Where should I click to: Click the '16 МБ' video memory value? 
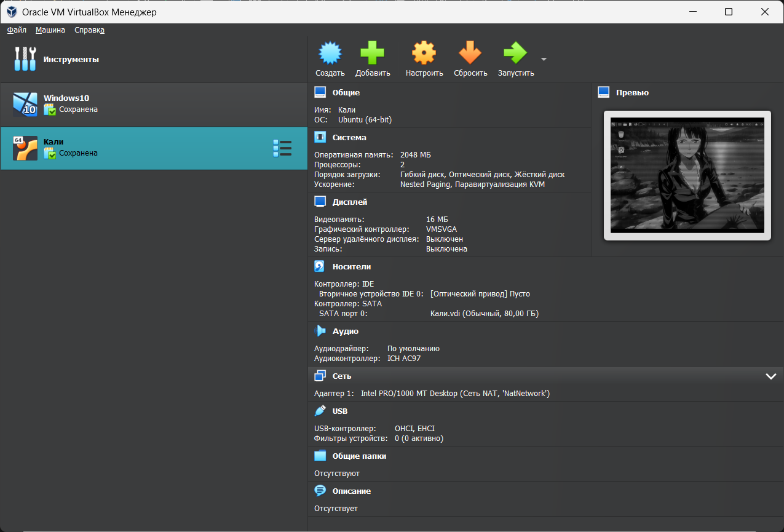pos(437,219)
